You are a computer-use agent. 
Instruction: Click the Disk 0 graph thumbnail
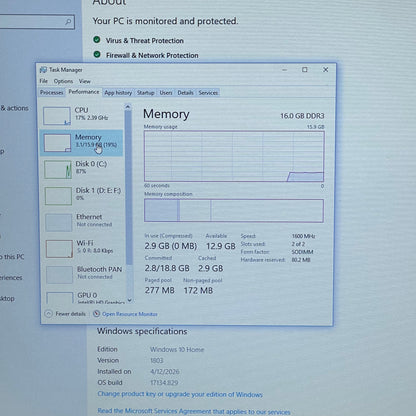58,169
